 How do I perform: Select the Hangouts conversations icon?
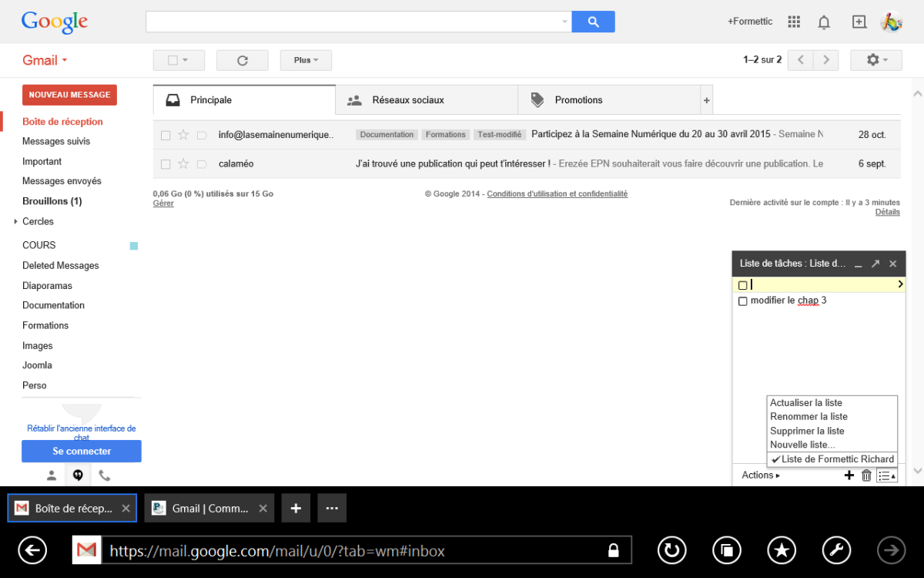coord(78,476)
